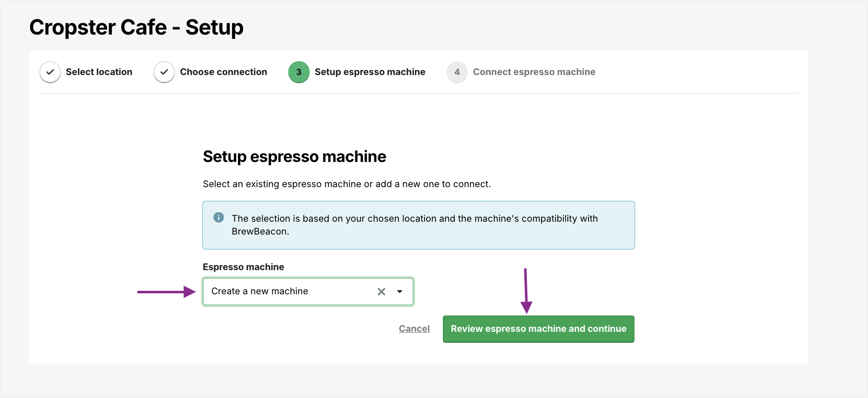Click the step 3 number circle

[x=299, y=72]
